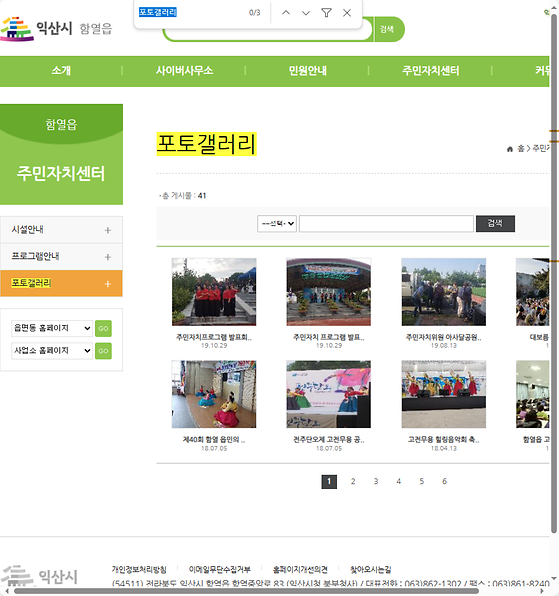Click the horizontal scrollbar thumb

(x=246, y=591)
